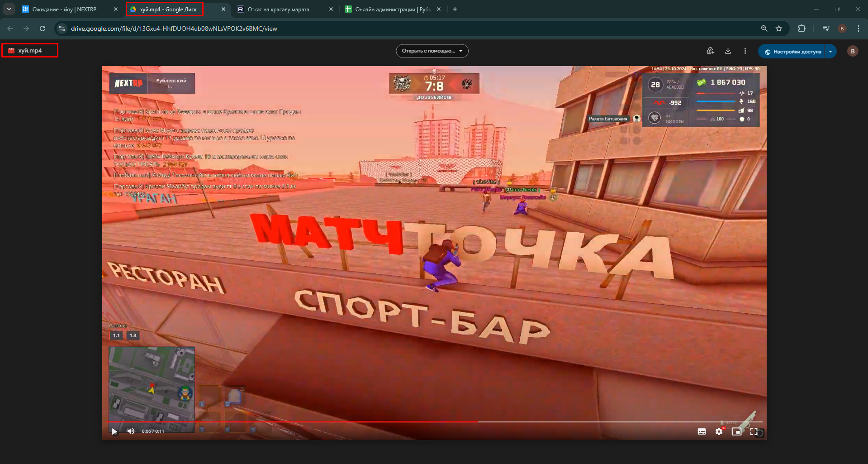Go back in browser history
Screen dimensions: 868x464
point(10,29)
